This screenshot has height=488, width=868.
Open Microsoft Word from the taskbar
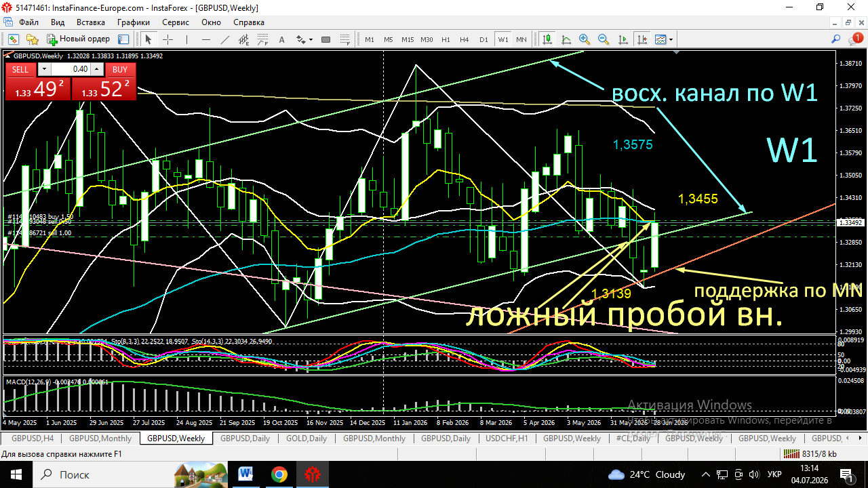pos(245,474)
